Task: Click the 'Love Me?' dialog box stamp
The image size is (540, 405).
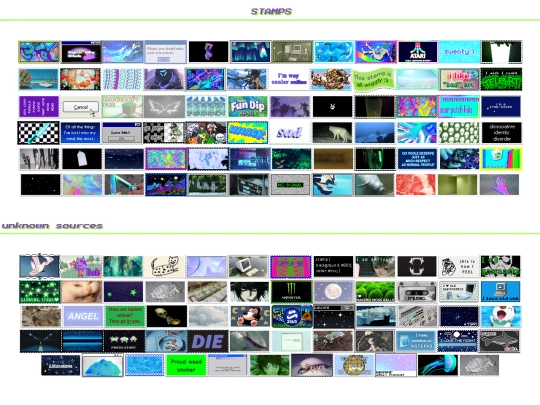Action: [122, 133]
